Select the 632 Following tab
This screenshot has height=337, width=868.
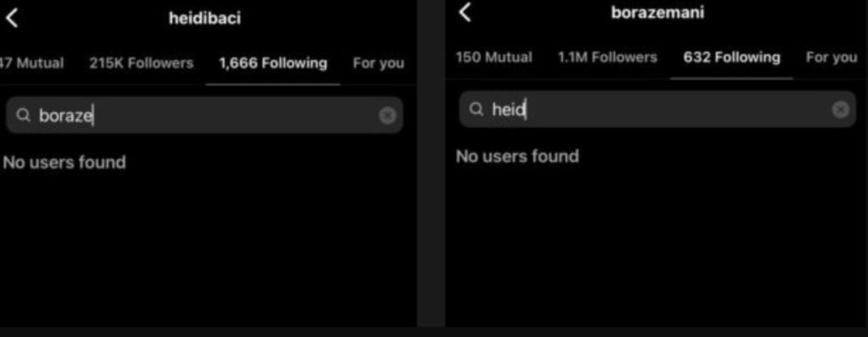[x=732, y=57]
